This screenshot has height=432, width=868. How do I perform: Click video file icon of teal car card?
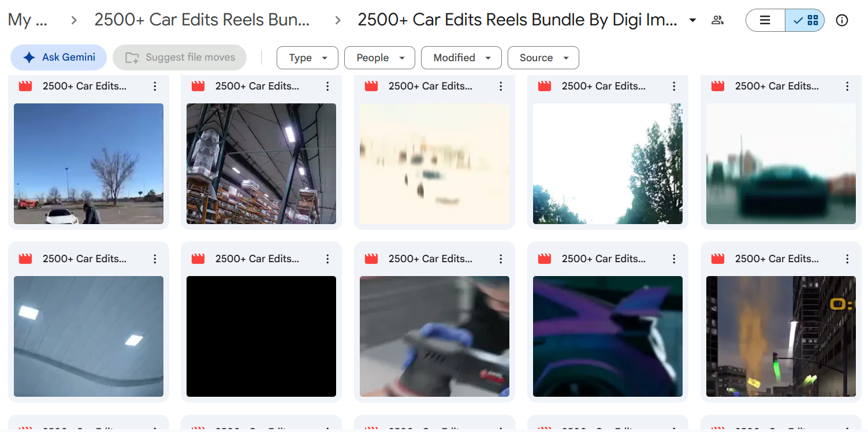718,86
